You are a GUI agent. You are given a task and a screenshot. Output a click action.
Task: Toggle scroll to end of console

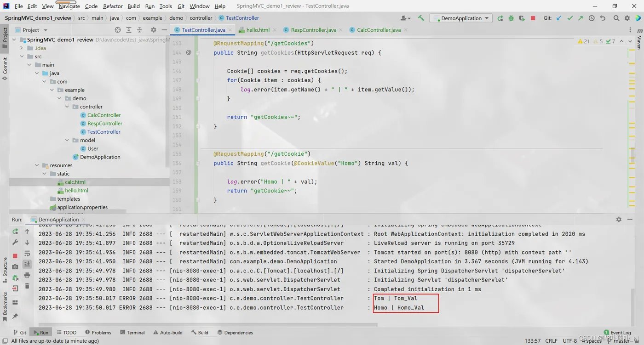click(27, 264)
